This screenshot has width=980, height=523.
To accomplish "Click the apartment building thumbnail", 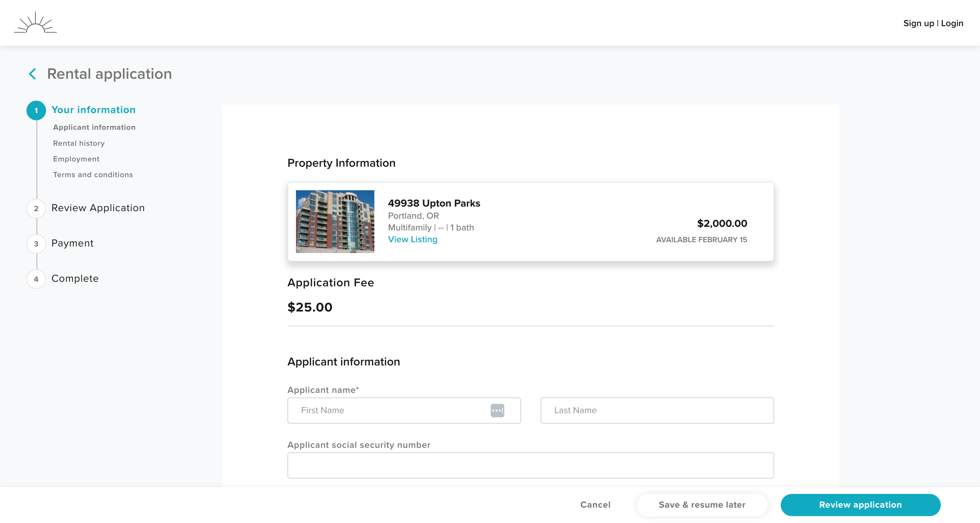I will pyautogui.click(x=335, y=222).
